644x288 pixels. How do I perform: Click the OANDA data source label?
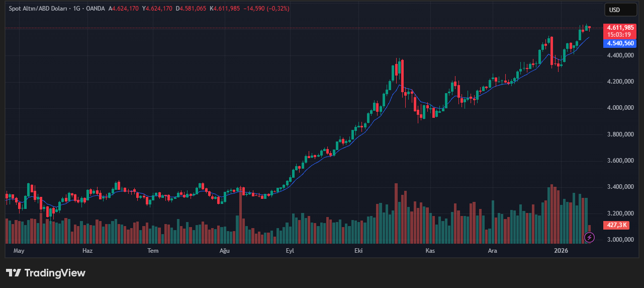pos(96,9)
